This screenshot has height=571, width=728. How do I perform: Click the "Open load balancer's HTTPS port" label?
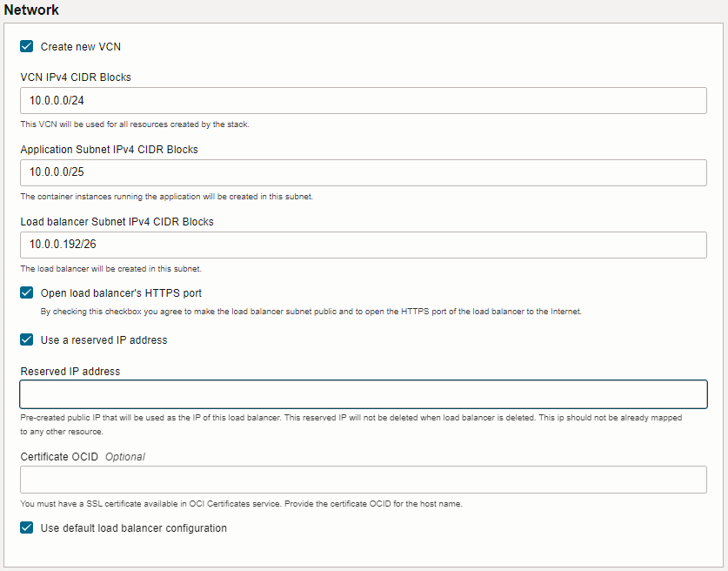(121, 293)
